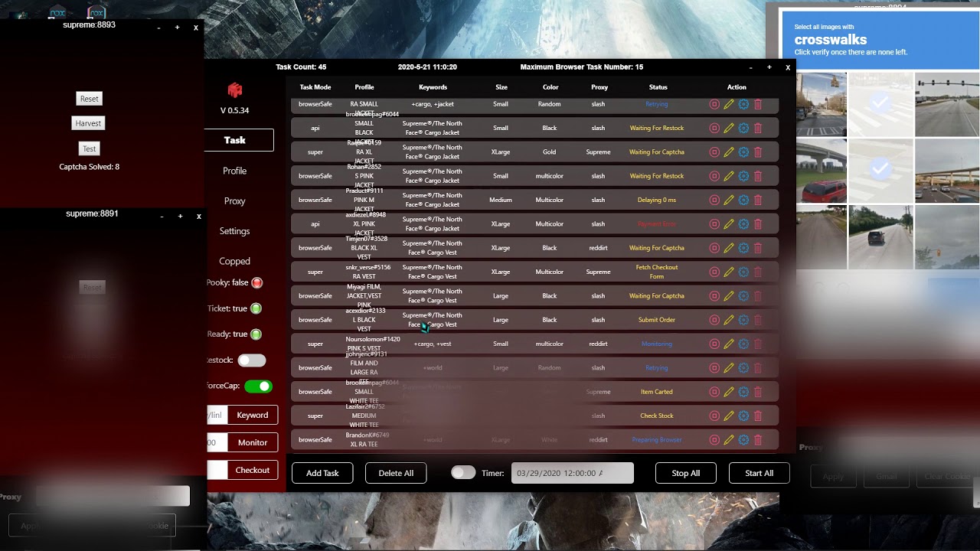
Task: Delete the Item Carted task
Action: 758,392
